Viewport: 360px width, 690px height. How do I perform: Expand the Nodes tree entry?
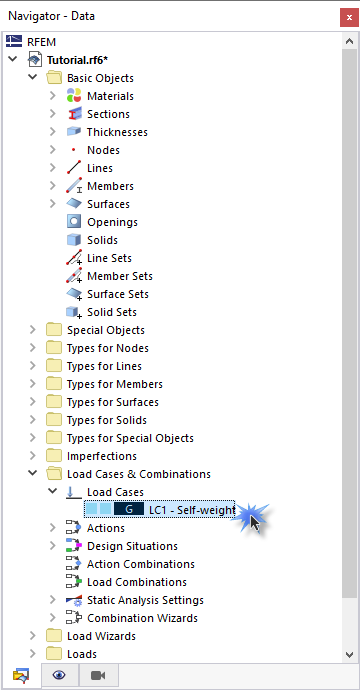[52, 150]
